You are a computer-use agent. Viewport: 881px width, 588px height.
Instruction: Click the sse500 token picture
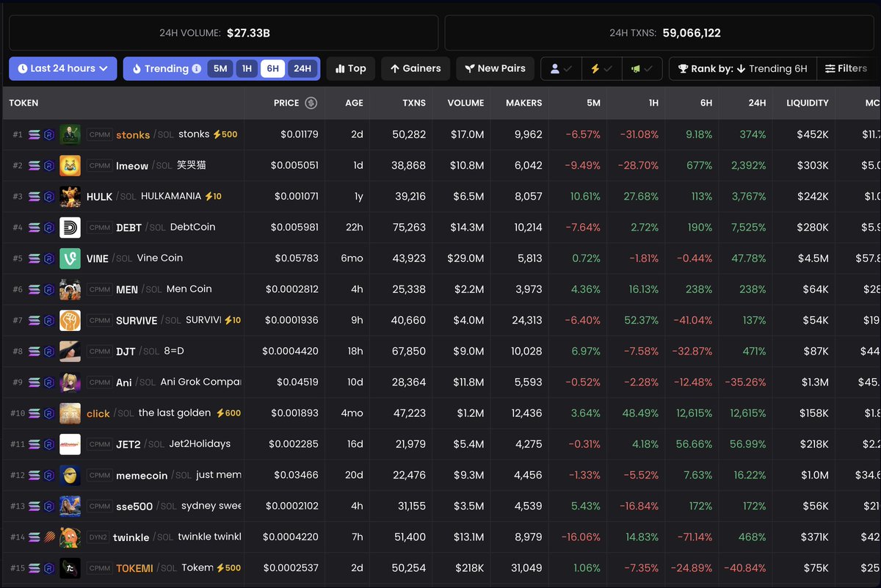70,507
